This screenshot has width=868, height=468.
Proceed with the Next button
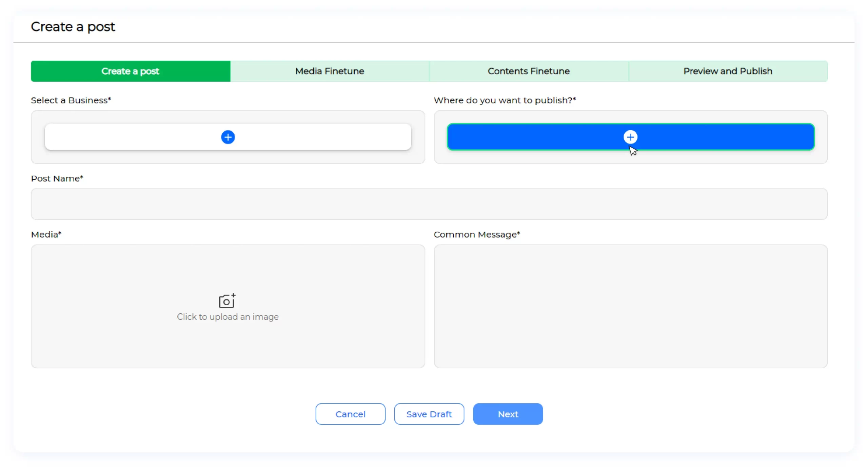coord(508,414)
